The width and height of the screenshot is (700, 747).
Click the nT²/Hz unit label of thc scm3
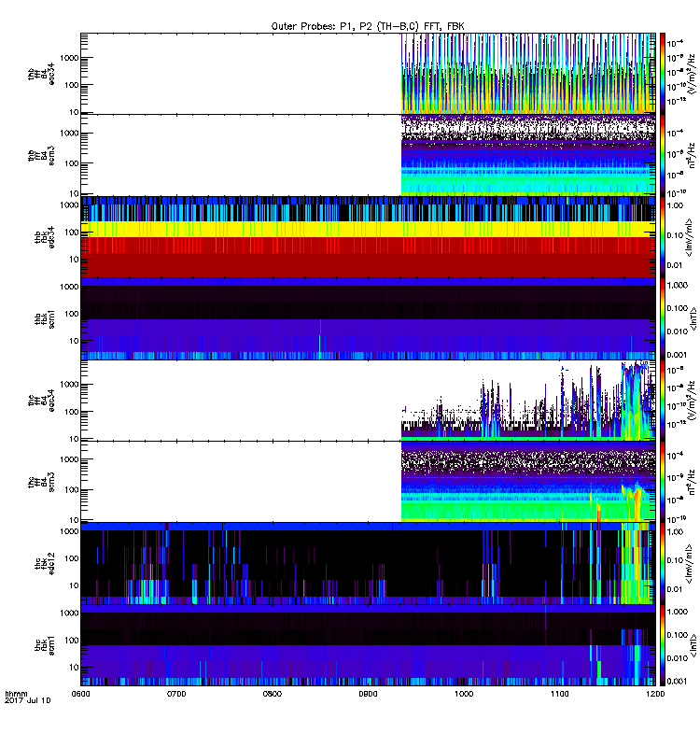[692, 482]
